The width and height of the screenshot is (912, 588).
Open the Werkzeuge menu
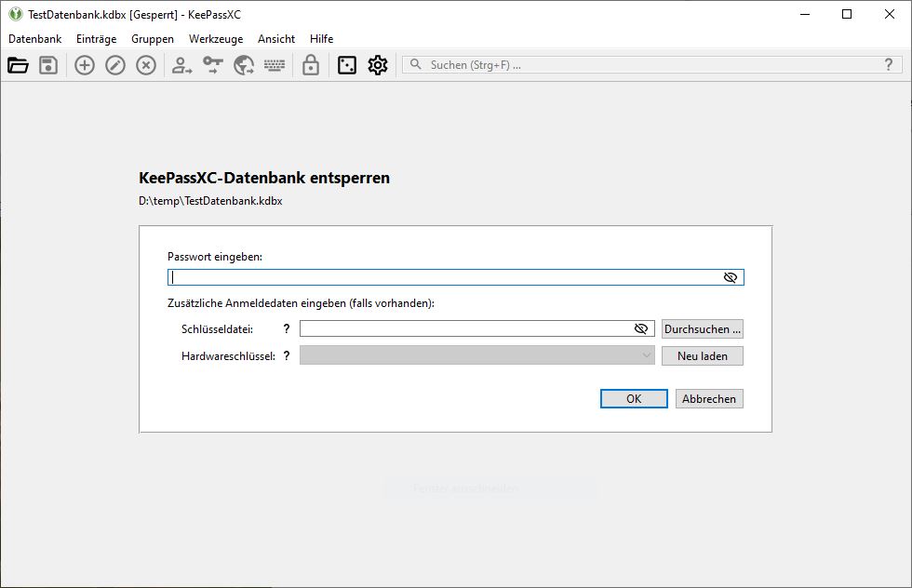(x=216, y=39)
